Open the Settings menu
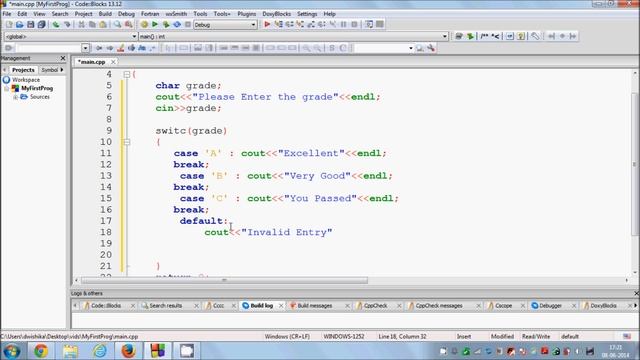 pyautogui.click(x=307, y=14)
